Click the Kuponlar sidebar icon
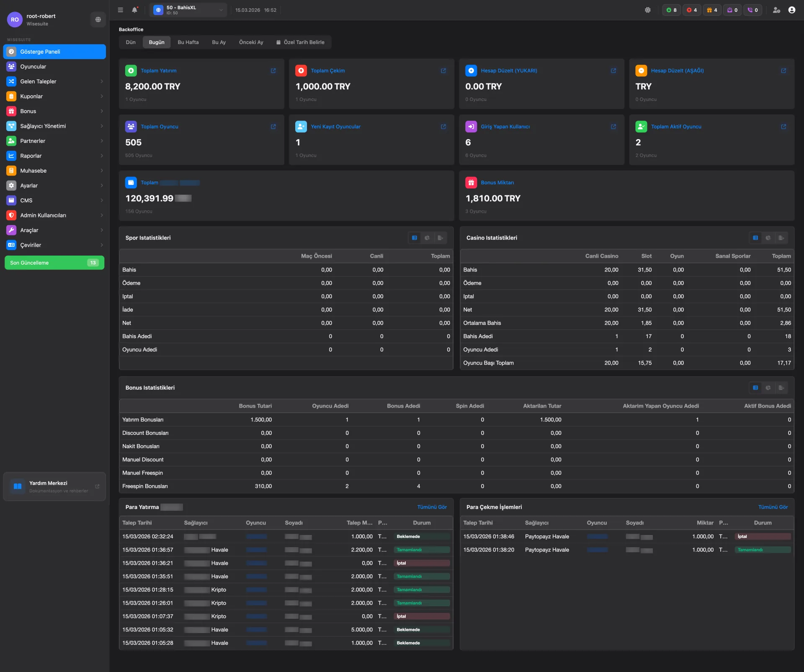 coord(11,96)
